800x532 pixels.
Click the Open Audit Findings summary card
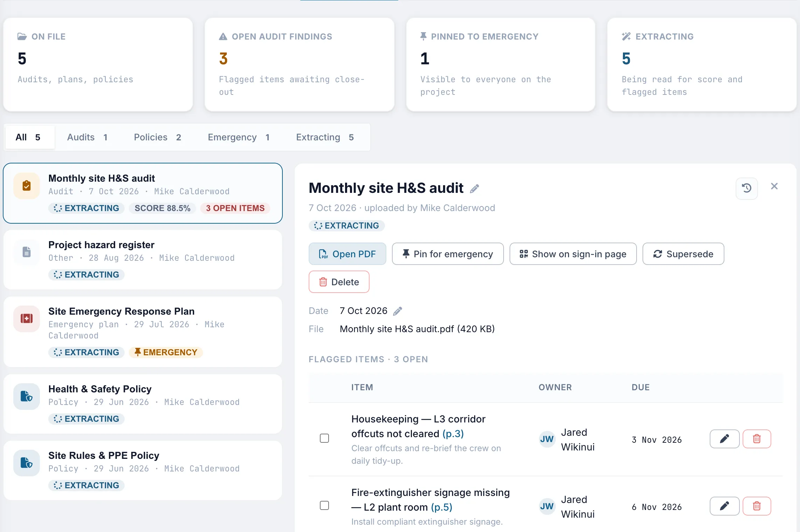300,65
